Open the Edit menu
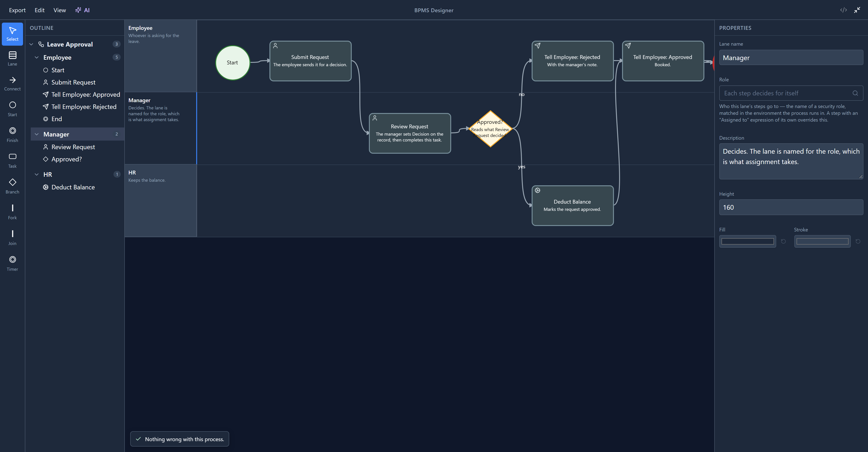This screenshot has width=868, height=452. pos(39,10)
